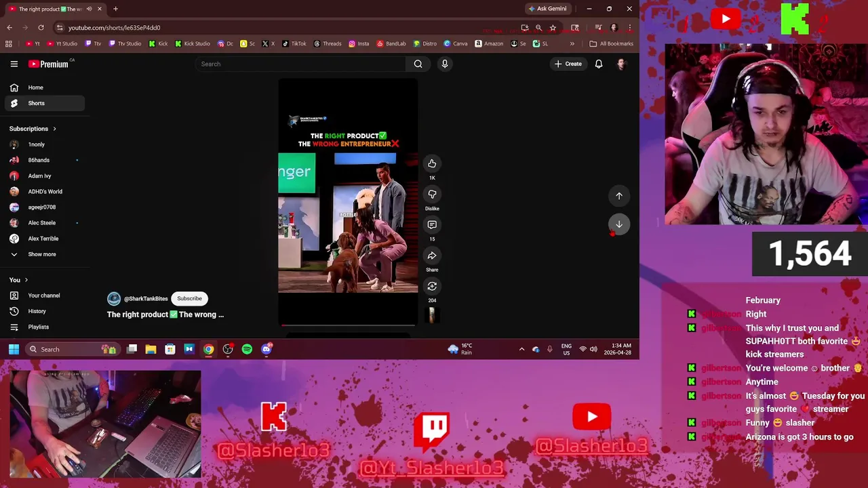Open volume control in system tray
Viewport: 868px width, 488px height.
tap(594, 349)
